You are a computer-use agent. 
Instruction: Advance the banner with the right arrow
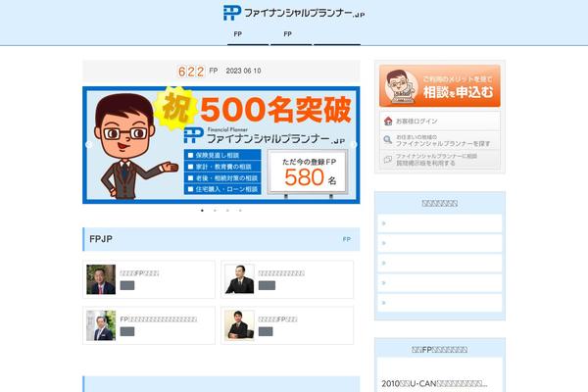pos(353,145)
